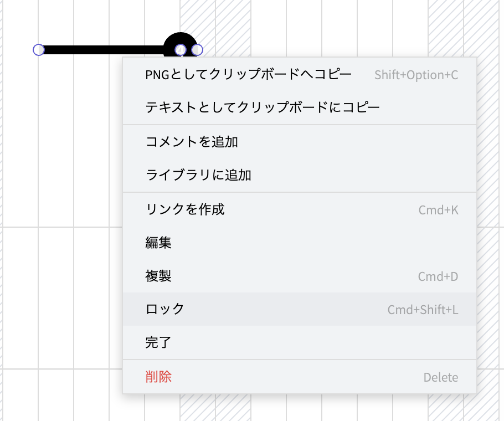
Task: Click the top of the black circular arrowhead
Action: [x=180, y=35]
